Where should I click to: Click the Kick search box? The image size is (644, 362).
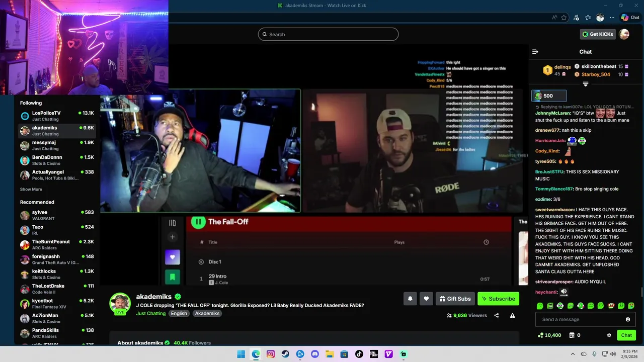point(328,34)
